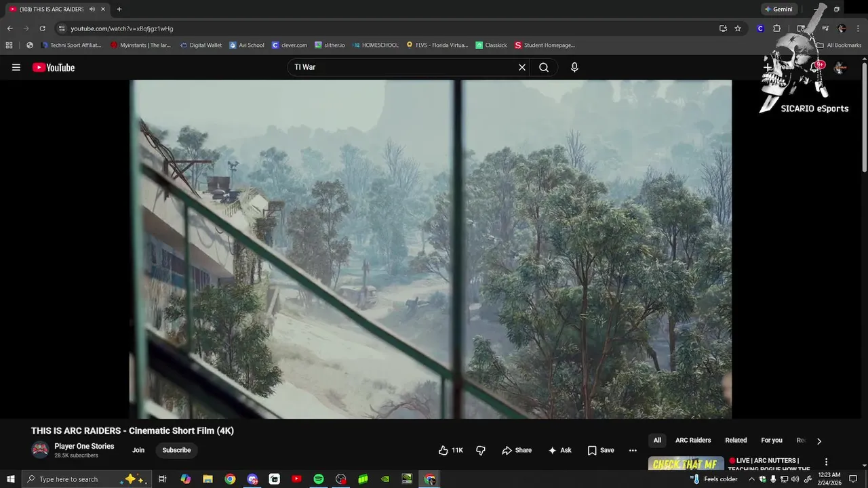Open more actions ellipsis under video
The image size is (868, 488).
[x=633, y=450]
